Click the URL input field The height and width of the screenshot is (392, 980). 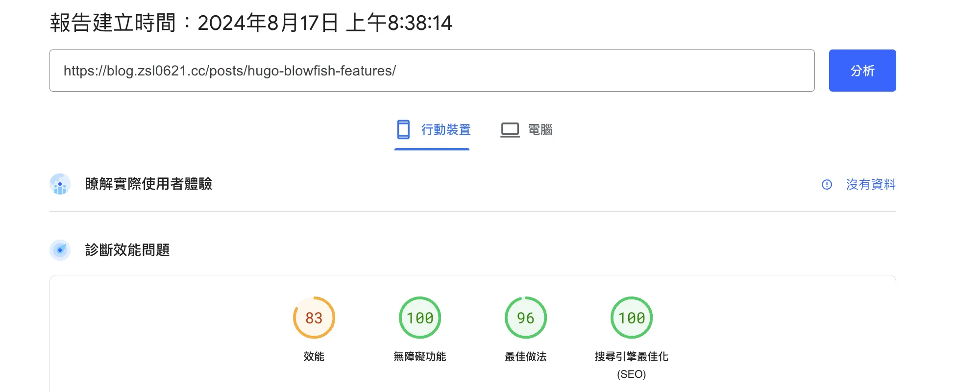tap(431, 71)
